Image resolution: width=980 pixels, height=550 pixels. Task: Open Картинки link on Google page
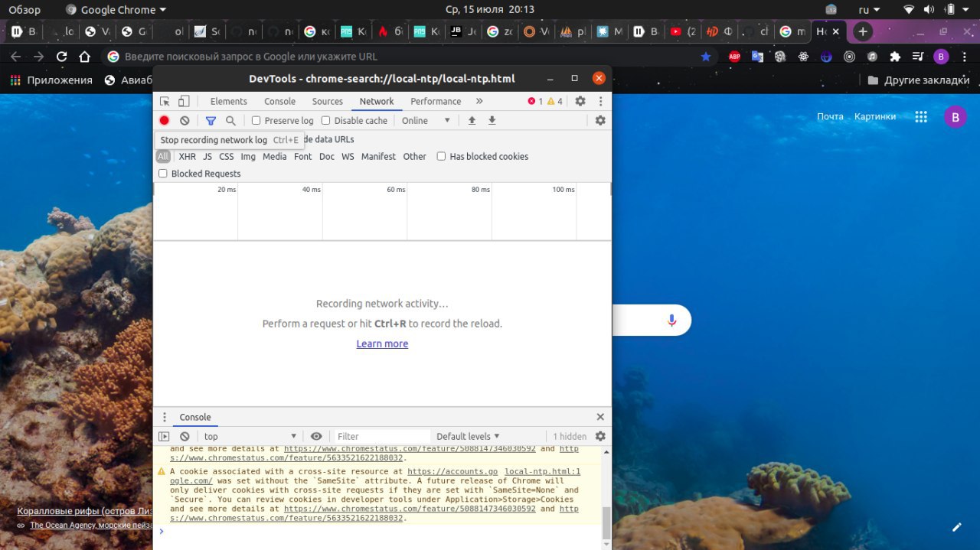pyautogui.click(x=875, y=117)
